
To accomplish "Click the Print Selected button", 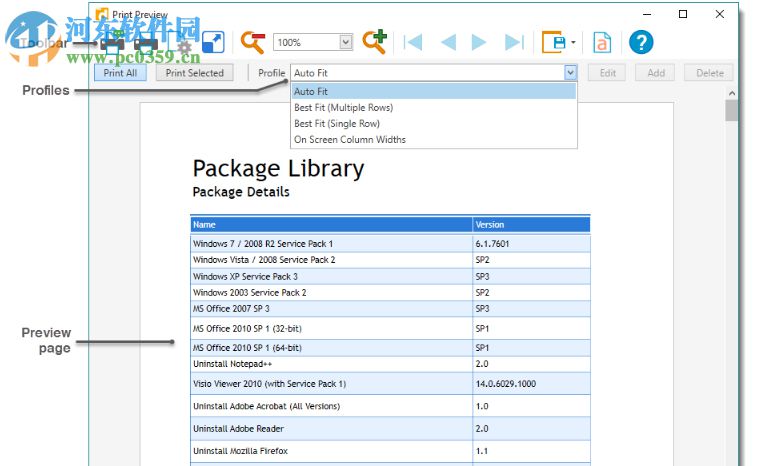I will pos(195,73).
